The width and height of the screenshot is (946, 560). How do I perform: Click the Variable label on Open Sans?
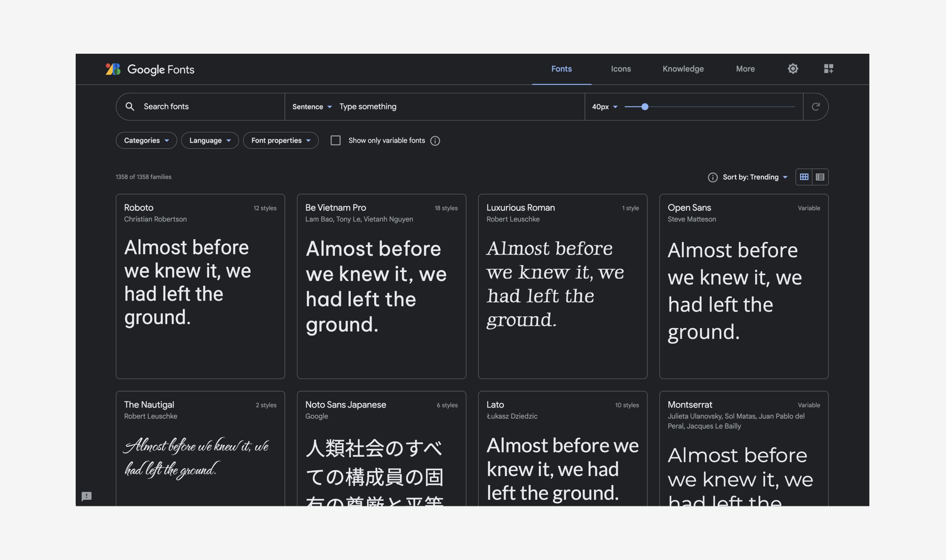coord(809,208)
